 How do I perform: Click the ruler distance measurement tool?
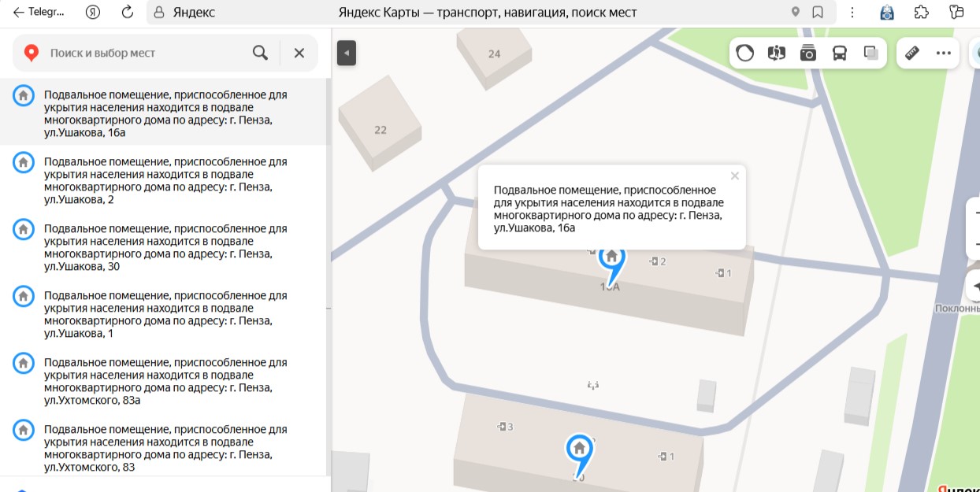[x=912, y=54]
